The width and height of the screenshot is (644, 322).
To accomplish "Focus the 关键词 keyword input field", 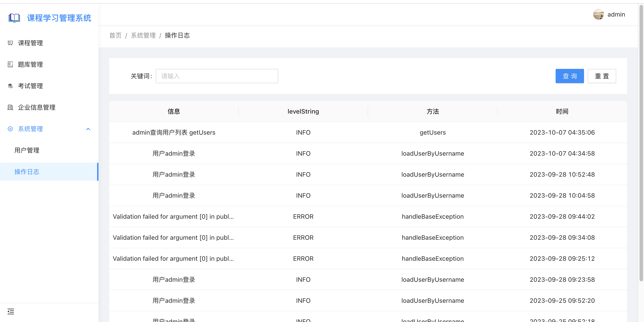I will (x=217, y=76).
